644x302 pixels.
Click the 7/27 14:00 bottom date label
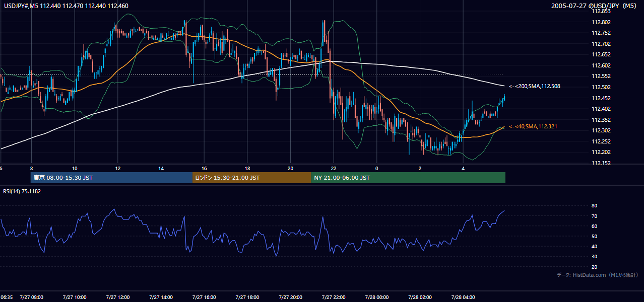(161, 297)
